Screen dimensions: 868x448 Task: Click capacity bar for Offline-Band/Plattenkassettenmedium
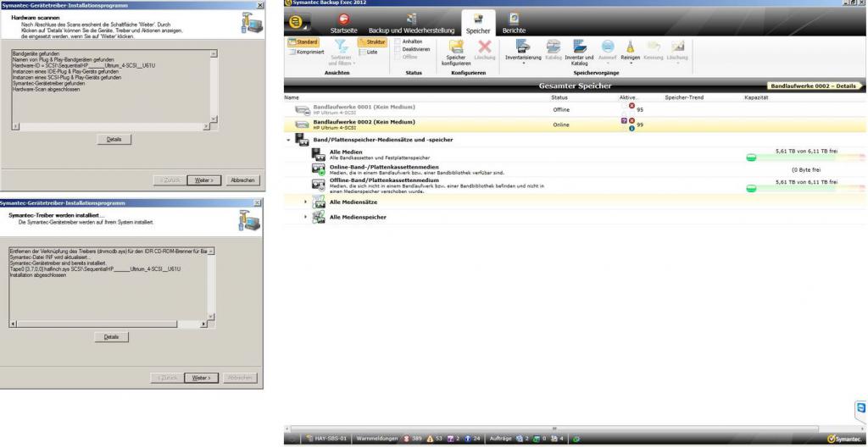click(804, 189)
